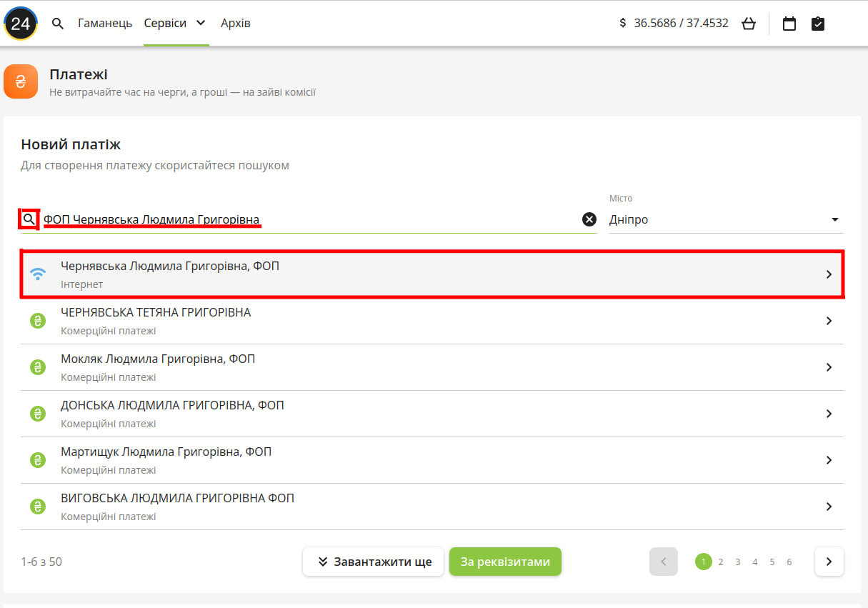The width and height of the screenshot is (868, 608).
Task: Choose Мокляк Людмила Григорівна, ФОП result
Action: (x=432, y=367)
